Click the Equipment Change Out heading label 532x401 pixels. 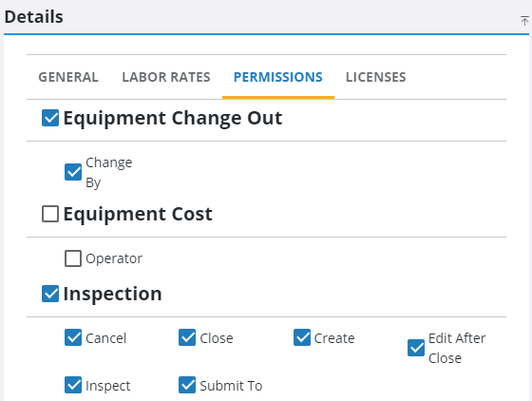point(173,119)
